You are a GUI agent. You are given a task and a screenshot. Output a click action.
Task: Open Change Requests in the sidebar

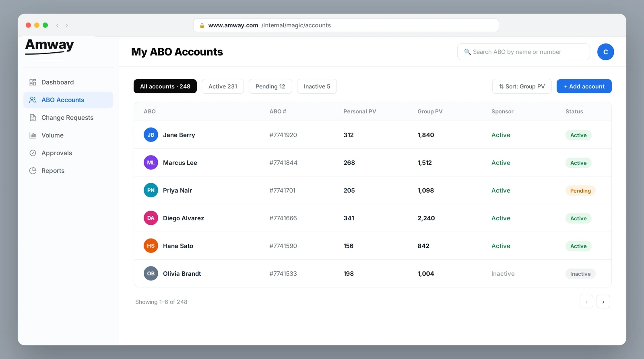pyautogui.click(x=68, y=118)
